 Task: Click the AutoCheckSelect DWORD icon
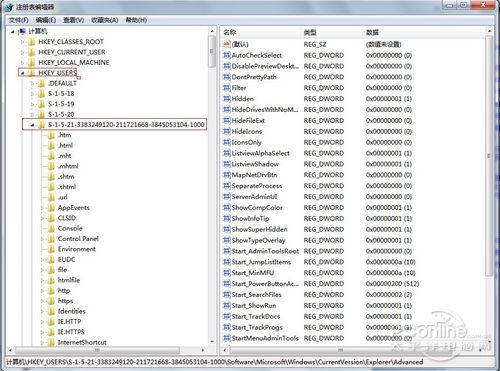pyautogui.click(x=227, y=55)
